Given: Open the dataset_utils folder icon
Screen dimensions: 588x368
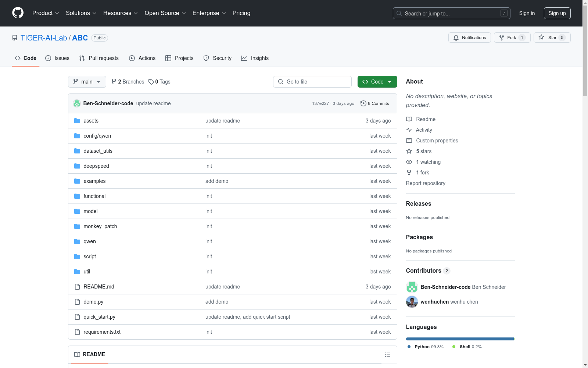Looking at the screenshot, I should click(x=77, y=151).
